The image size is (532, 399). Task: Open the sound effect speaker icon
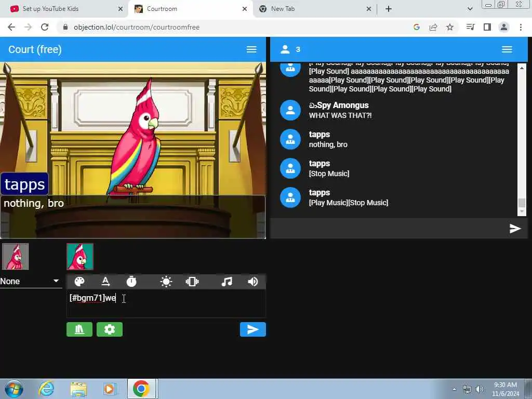[253, 282]
